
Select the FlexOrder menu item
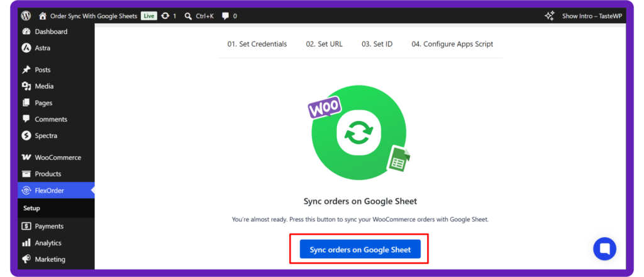(x=56, y=190)
